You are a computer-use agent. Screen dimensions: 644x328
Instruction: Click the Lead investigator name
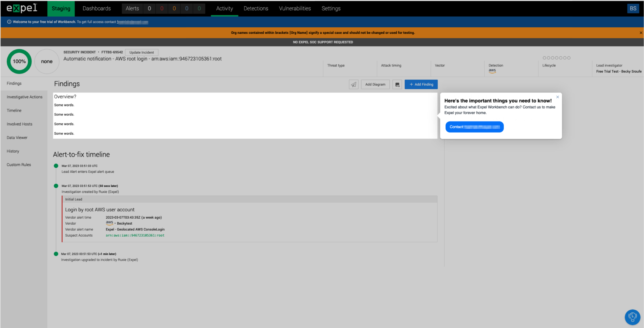point(619,71)
